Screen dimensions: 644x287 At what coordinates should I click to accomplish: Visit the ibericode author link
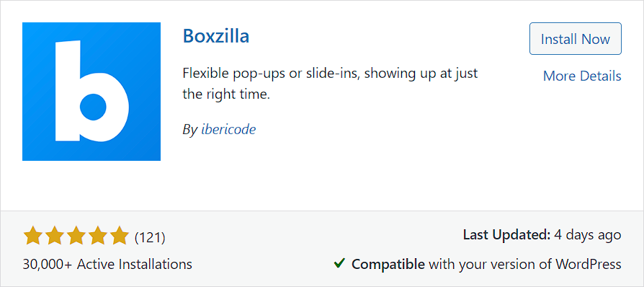point(228,130)
